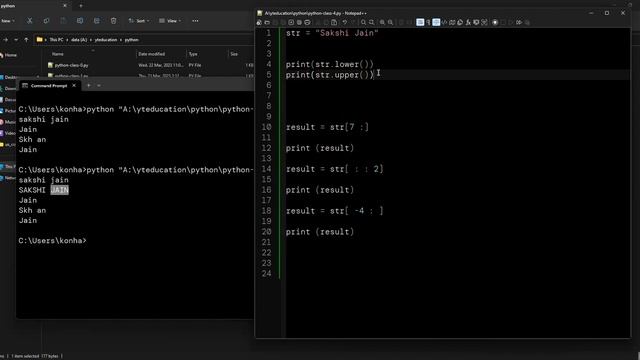Click line 10 'result = str[7 :]' in editor
Image resolution: width=640 pixels, height=360 pixels.
point(327,127)
